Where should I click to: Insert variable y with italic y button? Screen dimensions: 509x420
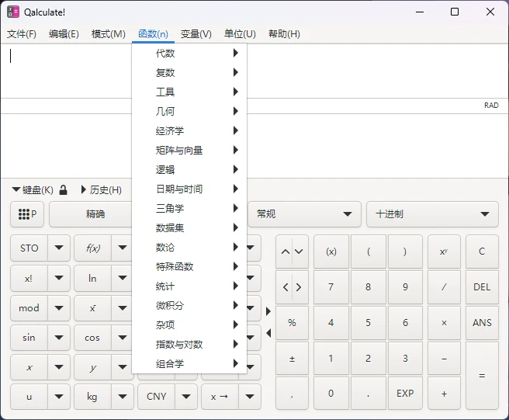93,367
